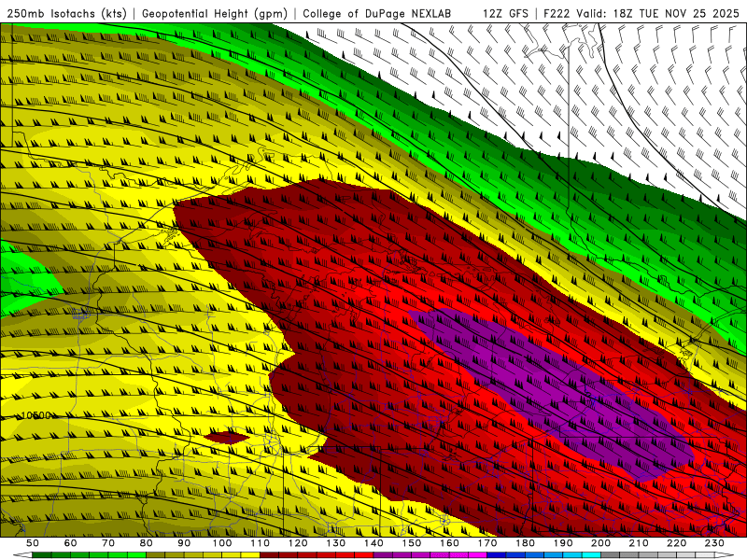
Task: Click the left arrow end of the color bar
Action: tap(22, 555)
